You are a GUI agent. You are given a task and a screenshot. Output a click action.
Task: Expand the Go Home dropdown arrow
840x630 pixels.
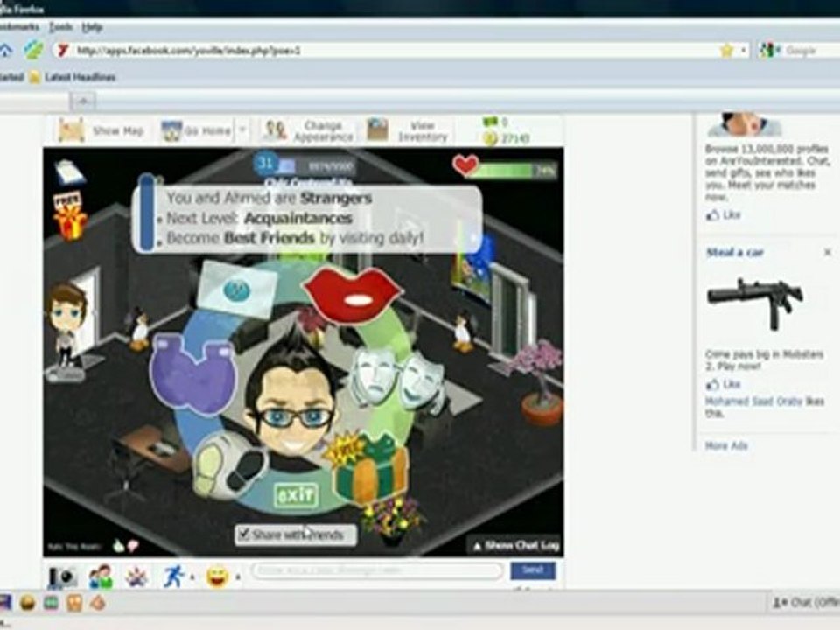tap(242, 130)
